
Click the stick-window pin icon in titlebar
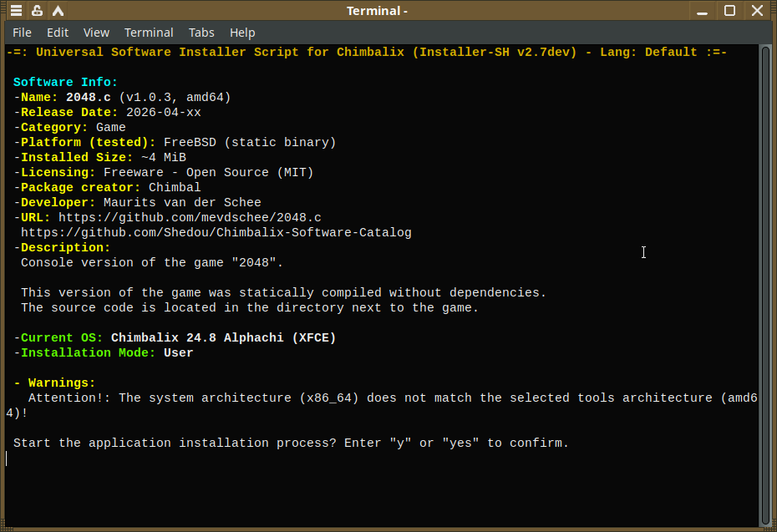tap(37, 10)
